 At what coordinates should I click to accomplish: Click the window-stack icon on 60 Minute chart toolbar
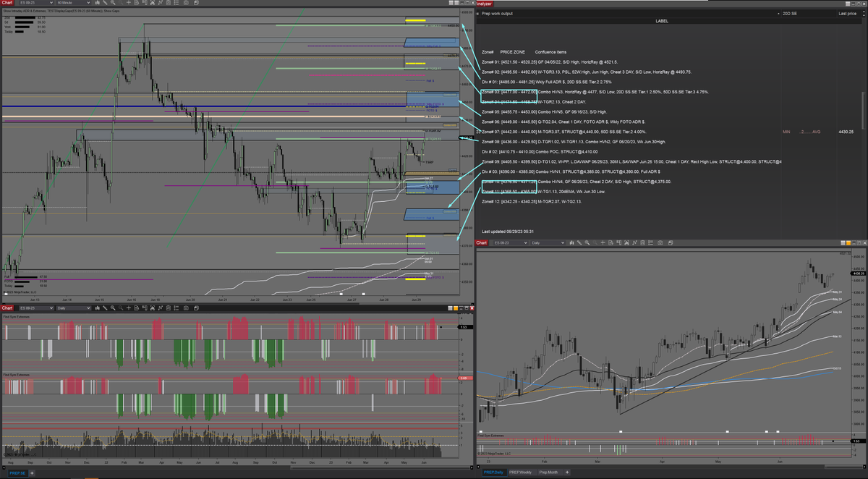pyautogui.click(x=196, y=3)
